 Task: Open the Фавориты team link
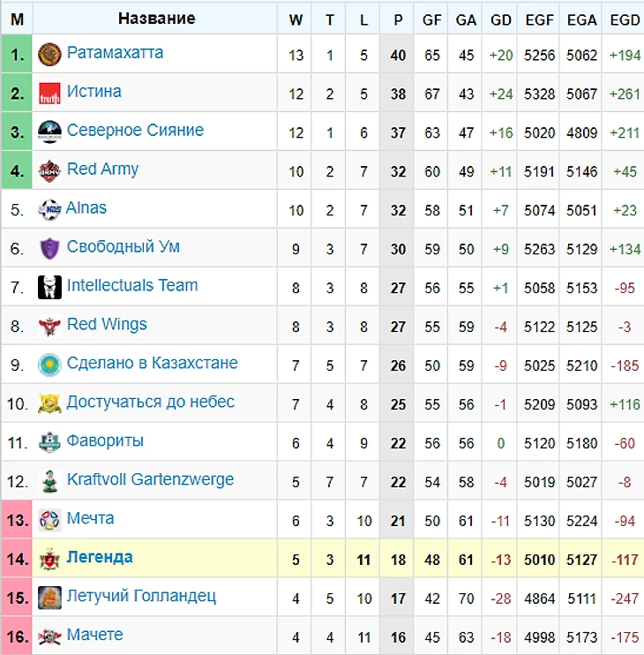coord(105,441)
